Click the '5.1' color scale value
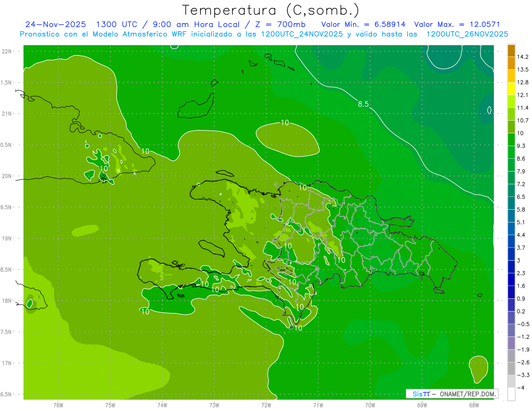532x411 pixels. pyautogui.click(x=521, y=222)
